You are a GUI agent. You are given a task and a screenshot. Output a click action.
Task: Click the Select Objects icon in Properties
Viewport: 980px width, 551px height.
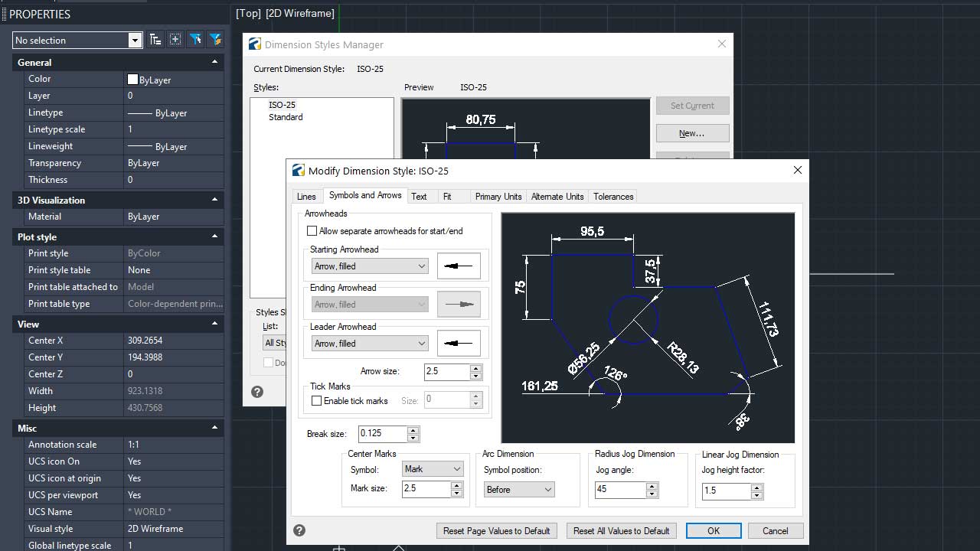(x=175, y=40)
